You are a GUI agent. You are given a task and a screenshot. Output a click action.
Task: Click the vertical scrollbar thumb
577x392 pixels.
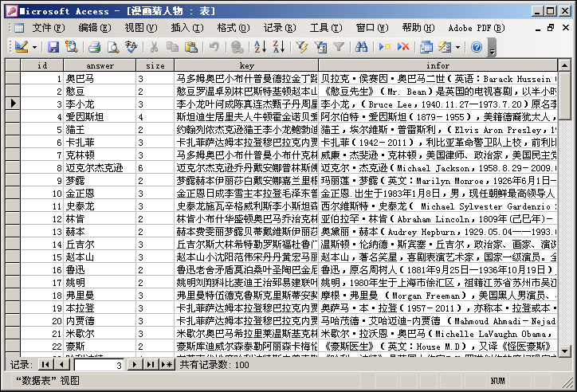pos(564,96)
